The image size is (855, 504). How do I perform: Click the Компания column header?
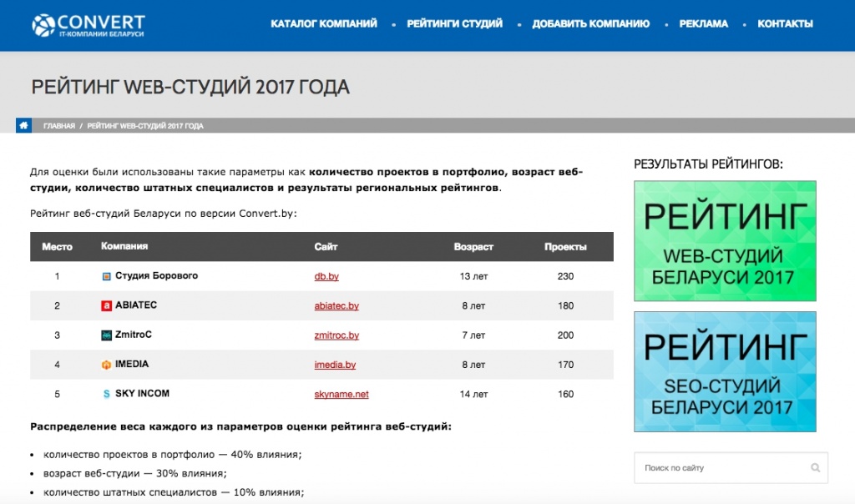click(x=124, y=246)
